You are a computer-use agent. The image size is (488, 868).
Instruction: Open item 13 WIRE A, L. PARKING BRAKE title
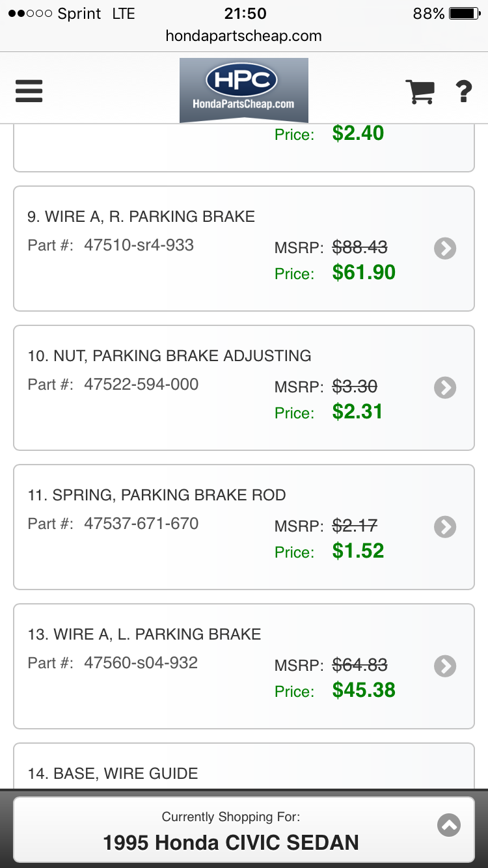tap(144, 634)
